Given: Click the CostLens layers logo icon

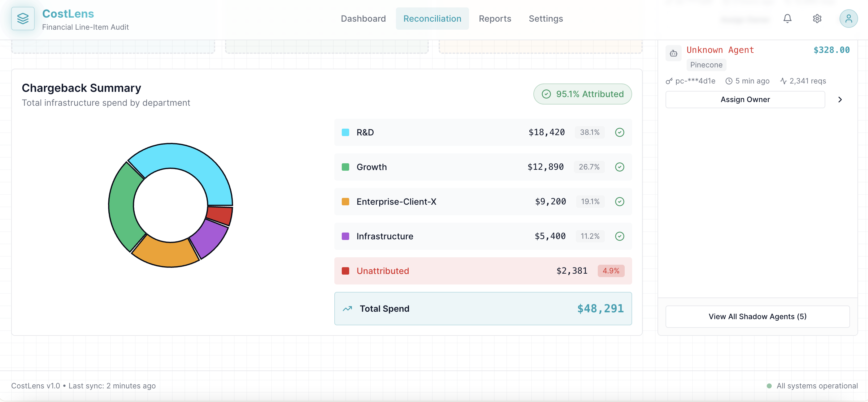Looking at the screenshot, I should click(x=23, y=19).
